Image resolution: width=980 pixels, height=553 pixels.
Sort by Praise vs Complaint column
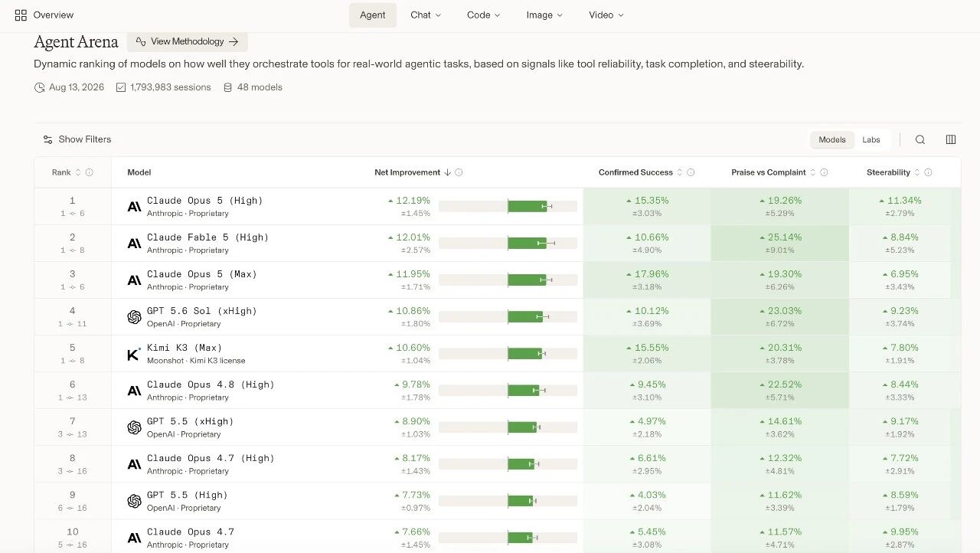tap(812, 173)
